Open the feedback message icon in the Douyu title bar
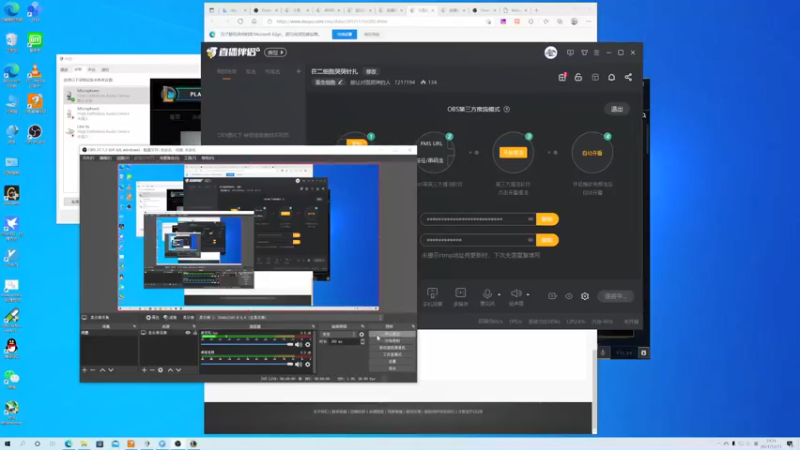This screenshot has width=800, height=450. coord(570,53)
